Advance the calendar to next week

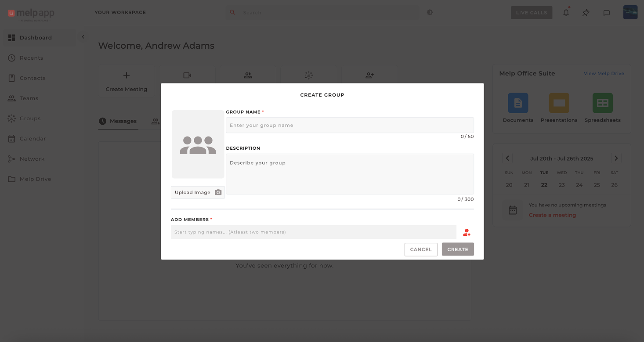[616, 158]
